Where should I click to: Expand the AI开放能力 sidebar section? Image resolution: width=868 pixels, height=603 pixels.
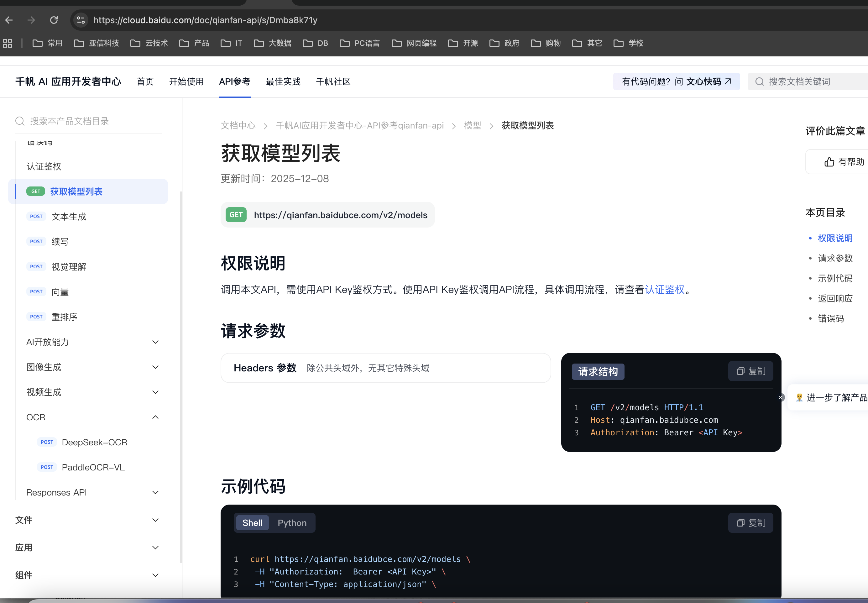point(155,342)
